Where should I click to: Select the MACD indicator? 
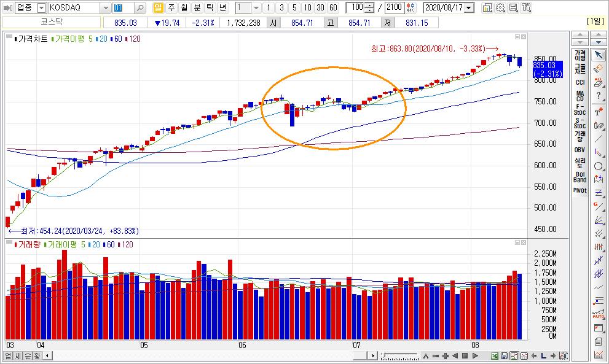coord(580,96)
